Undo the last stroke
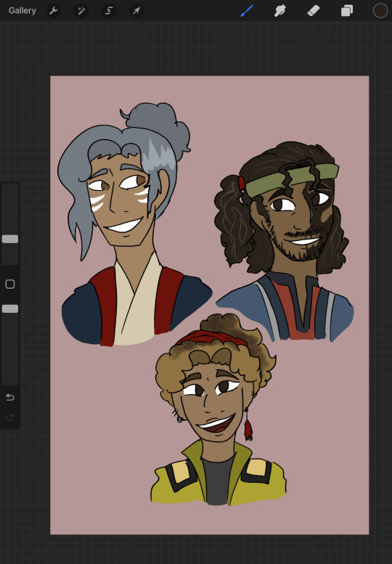392x564 pixels. (x=10, y=397)
